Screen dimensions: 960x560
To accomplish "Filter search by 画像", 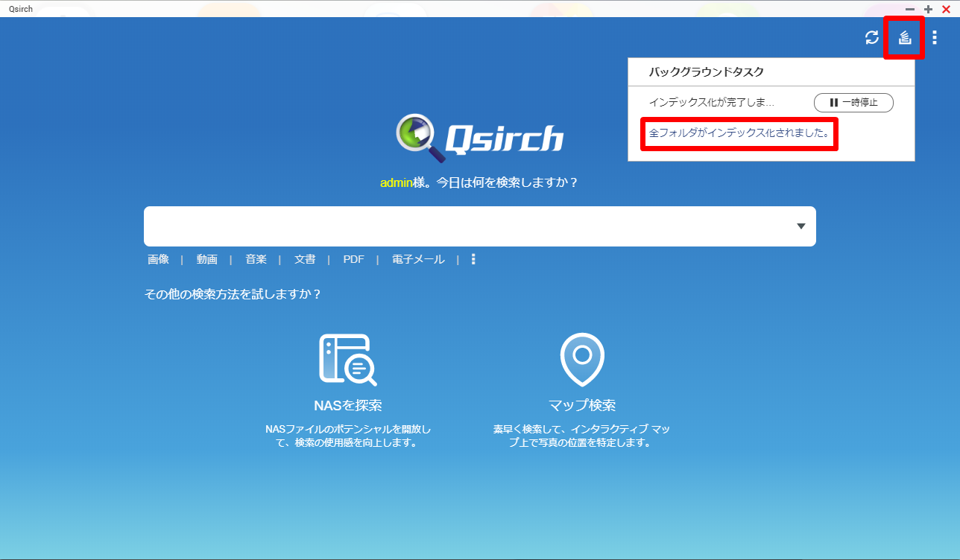I will 158,259.
